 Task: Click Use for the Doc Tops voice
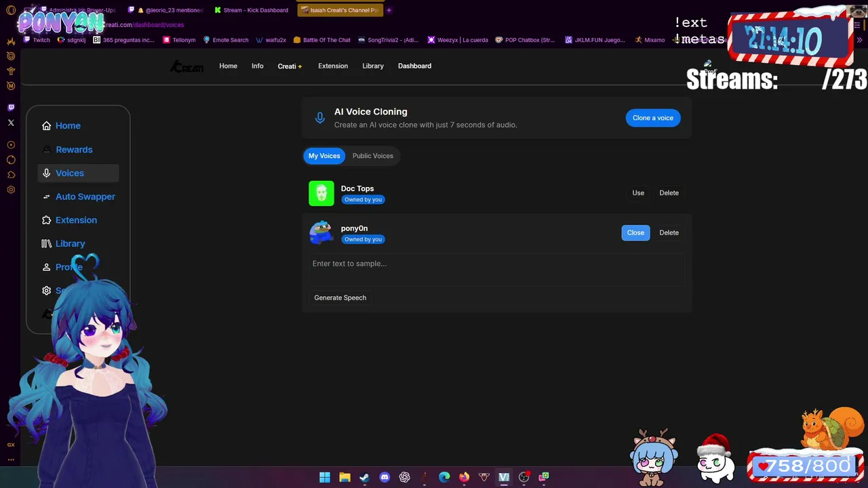[x=638, y=193]
